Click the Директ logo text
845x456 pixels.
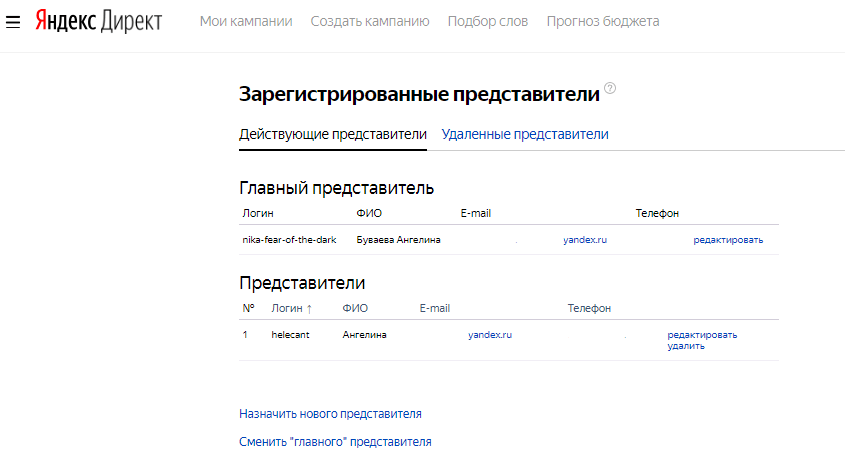(x=132, y=21)
